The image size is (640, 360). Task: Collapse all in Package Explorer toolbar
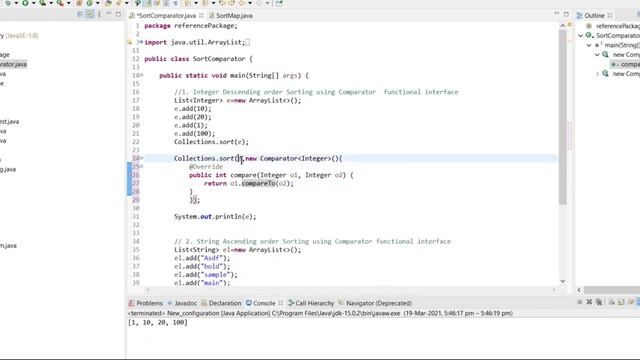click(80, 14)
